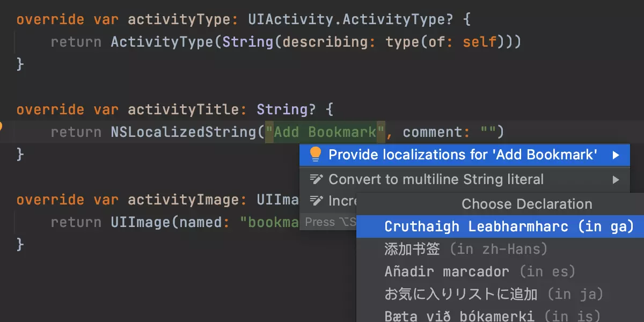Click the Choose Declaration popup header
The height and width of the screenshot is (322, 644).
[526, 204]
